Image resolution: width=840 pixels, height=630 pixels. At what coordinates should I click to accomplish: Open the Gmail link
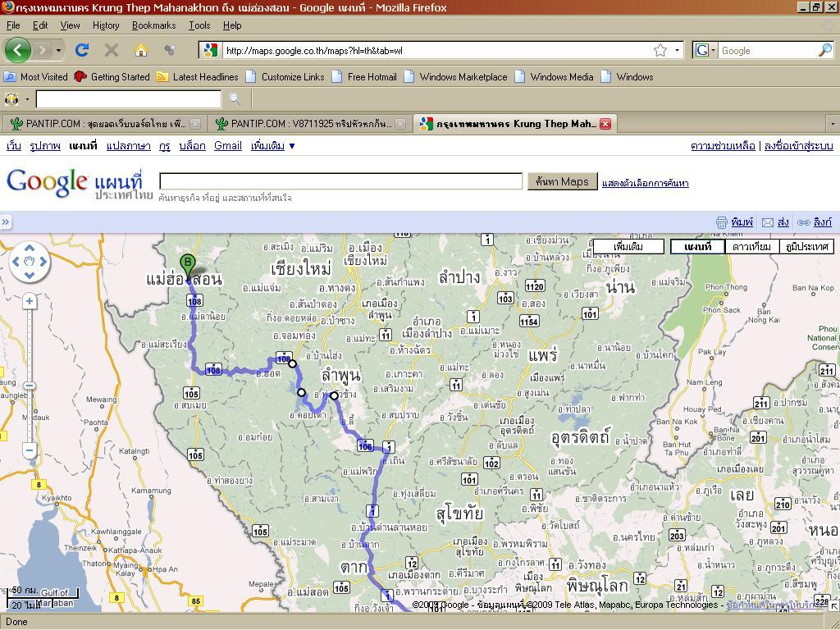tap(228, 146)
